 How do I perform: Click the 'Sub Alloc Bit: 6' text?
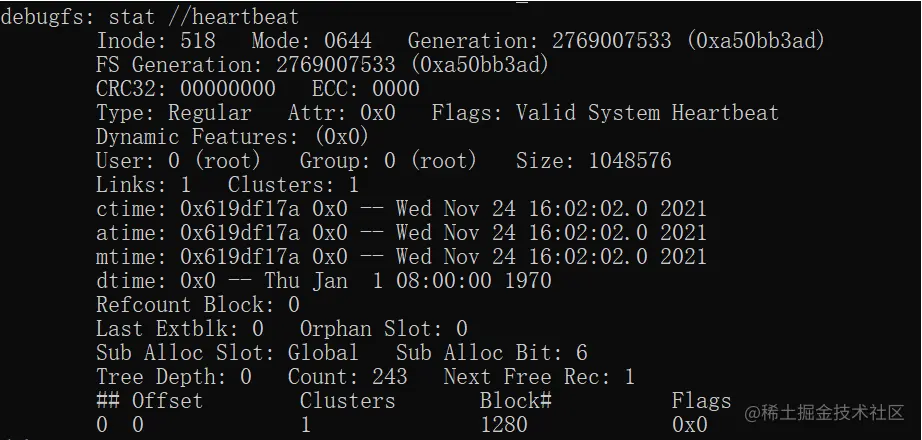491,352
